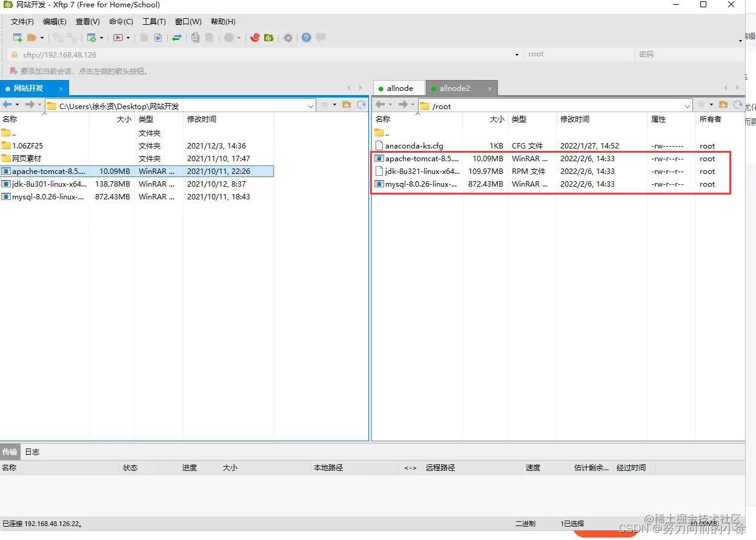The height and width of the screenshot is (540, 756).
Task: Open the 查看(V) menu
Action: coord(88,21)
